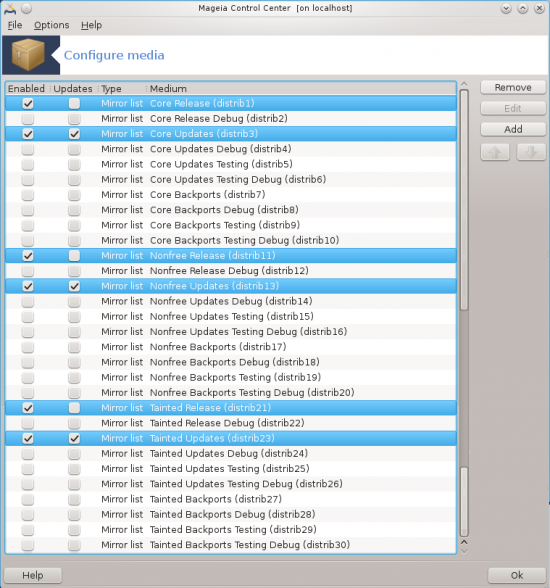Click the Mageia logo icon in title bar

10,8
